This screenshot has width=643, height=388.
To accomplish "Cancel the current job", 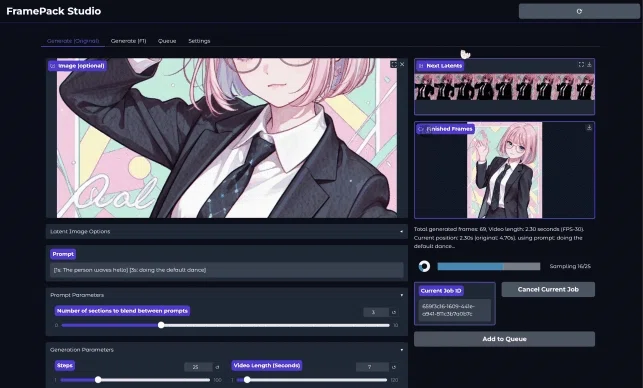I will 548,290.
